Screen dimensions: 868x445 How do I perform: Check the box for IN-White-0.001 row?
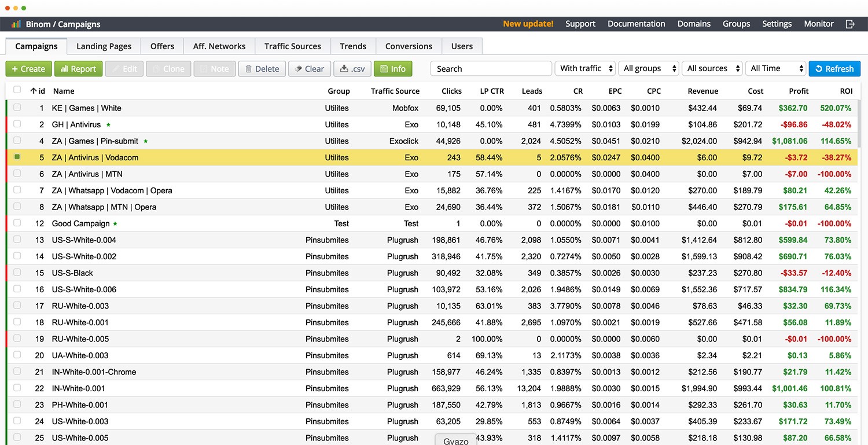coord(17,388)
